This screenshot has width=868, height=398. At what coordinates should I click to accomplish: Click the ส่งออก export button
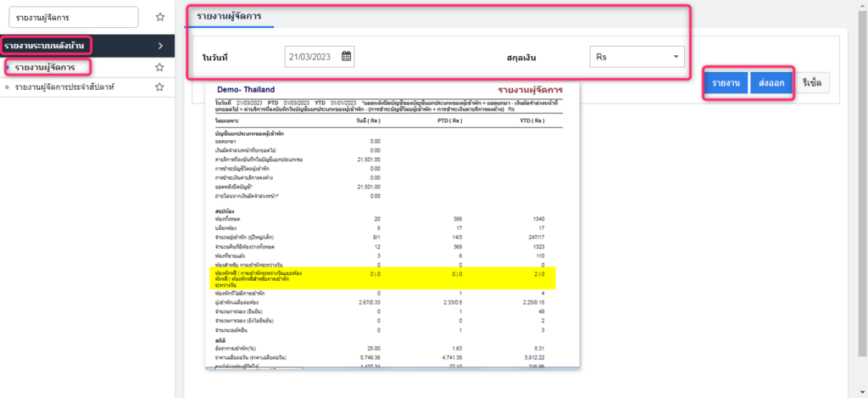[771, 83]
